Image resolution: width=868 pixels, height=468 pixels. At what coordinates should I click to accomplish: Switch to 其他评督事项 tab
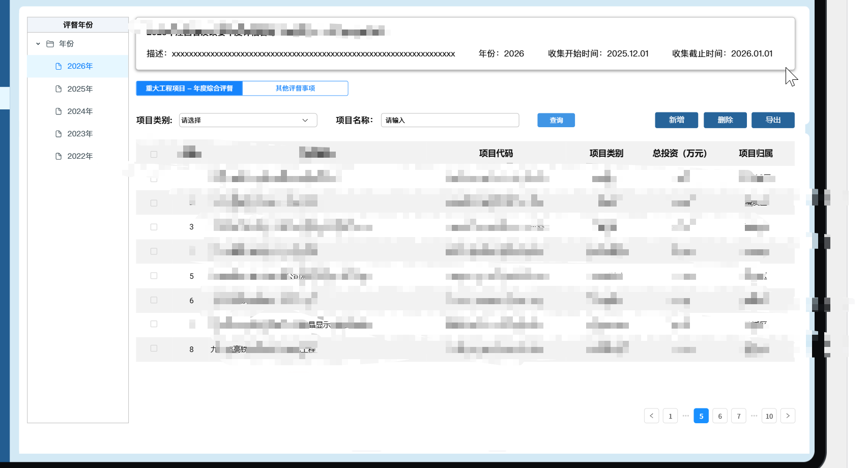click(x=295, y=88)
